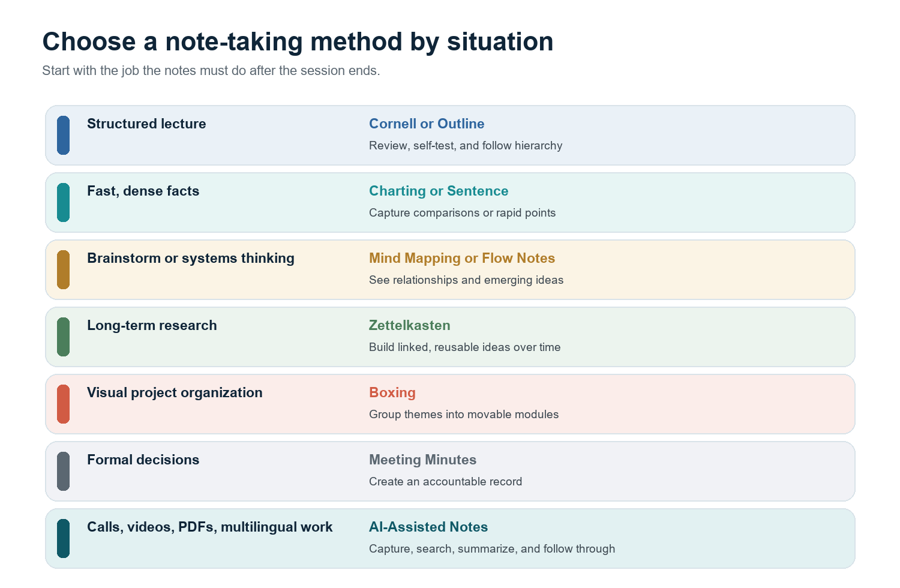The width and height of the screenshot is (900, 588).
Task: Click 'Create an accountable record' text
Action: pyautogui.click(x=446, y=481)
